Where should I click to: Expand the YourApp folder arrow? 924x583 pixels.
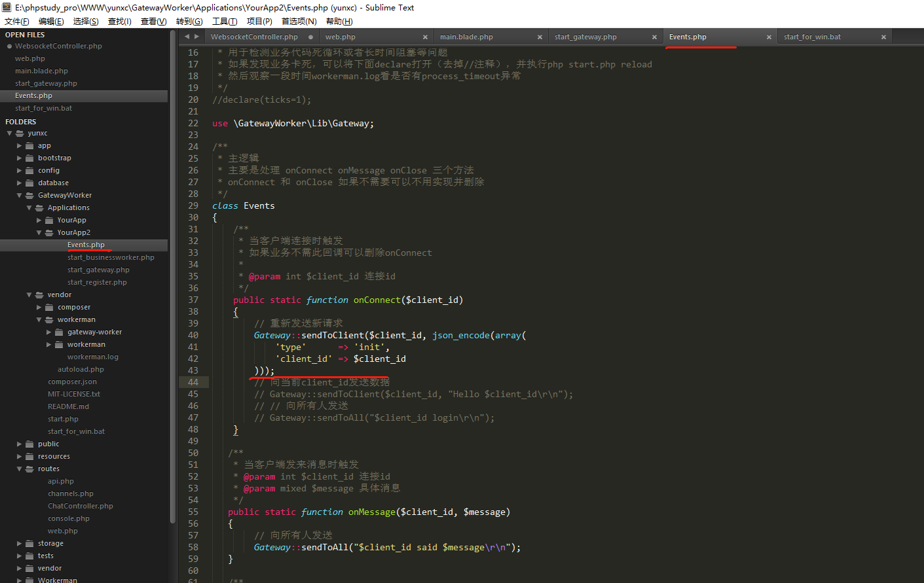[x=39, y=221]
